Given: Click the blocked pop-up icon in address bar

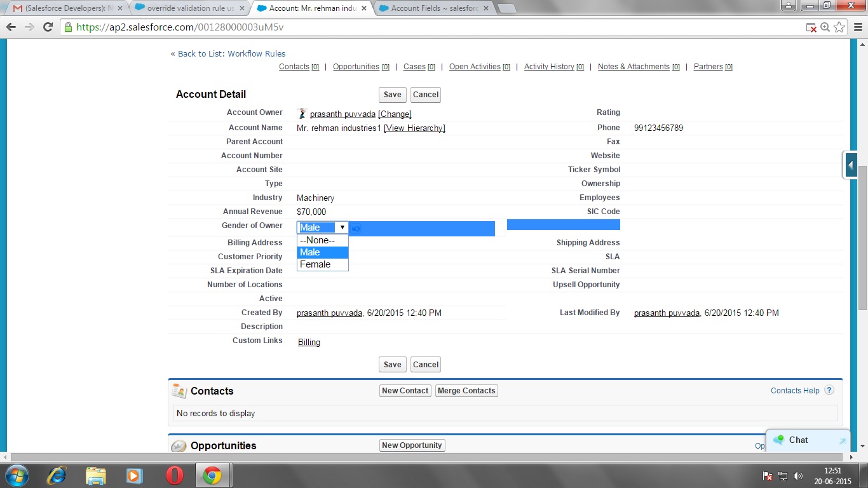Looking at the screenshot, I should 811,27.
